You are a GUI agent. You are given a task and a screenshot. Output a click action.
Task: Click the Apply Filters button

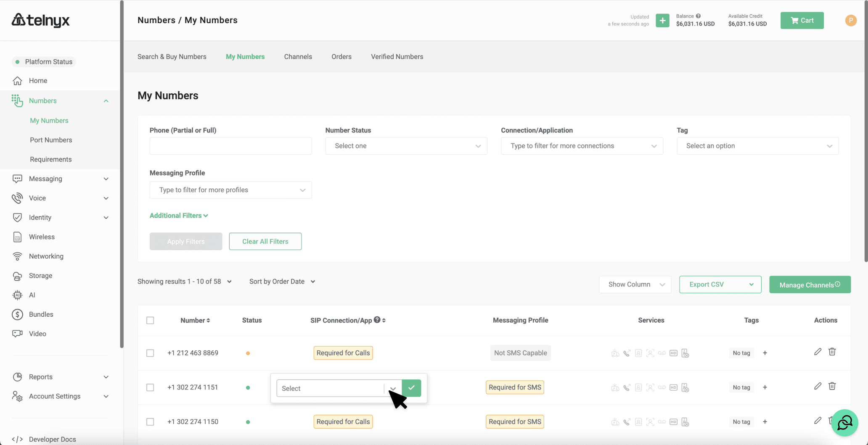(x=186, y=241)
